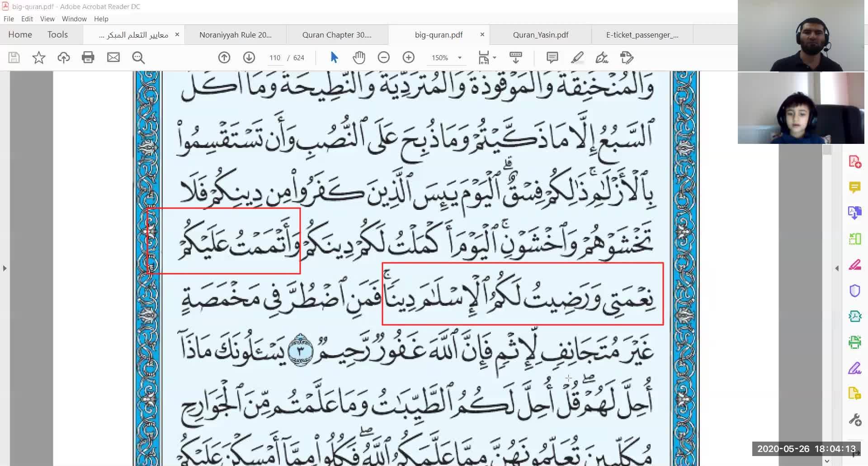The image size is (868, 466).
Task: Select the Highlight text pen tool
Action: 577,57
